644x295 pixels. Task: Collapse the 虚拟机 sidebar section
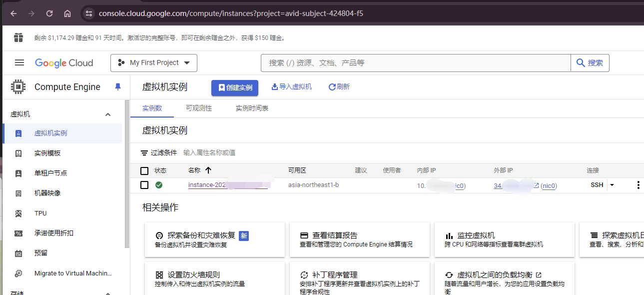(108, 114)
